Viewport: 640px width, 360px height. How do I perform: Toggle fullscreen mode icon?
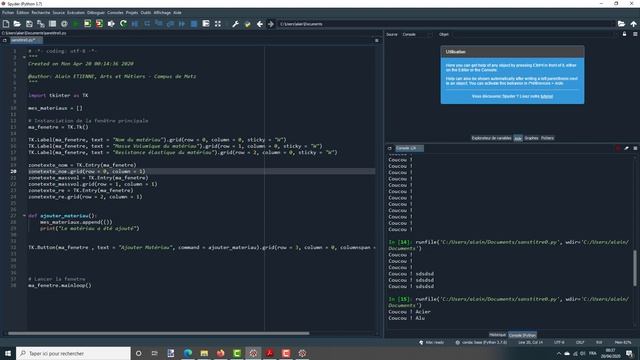pos(218,24)
